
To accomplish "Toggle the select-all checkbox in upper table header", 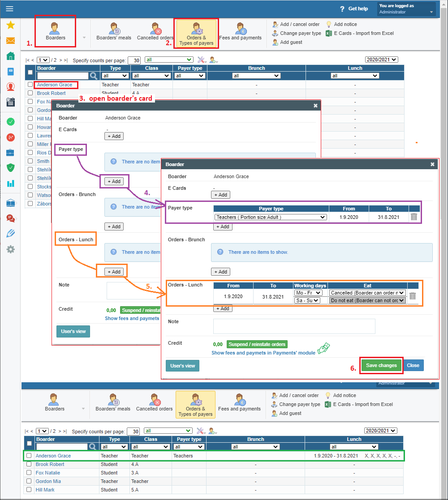I will pyautogui.click(x=30, y=72).
